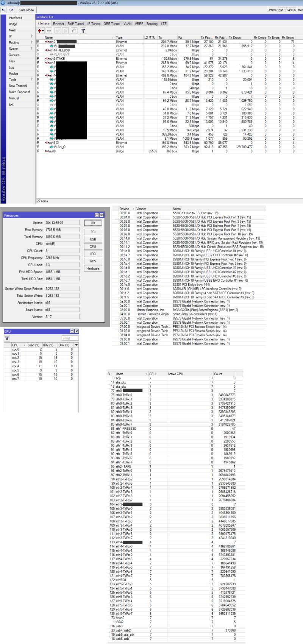The height and width of the screenshot is (644, 303).
Task: Switch to the Ethernet tab
Action: point(58,24)
